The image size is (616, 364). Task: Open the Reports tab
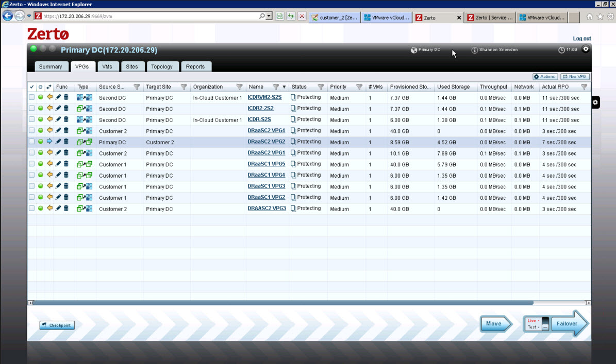pyautogui.click(x=195, y=67)
